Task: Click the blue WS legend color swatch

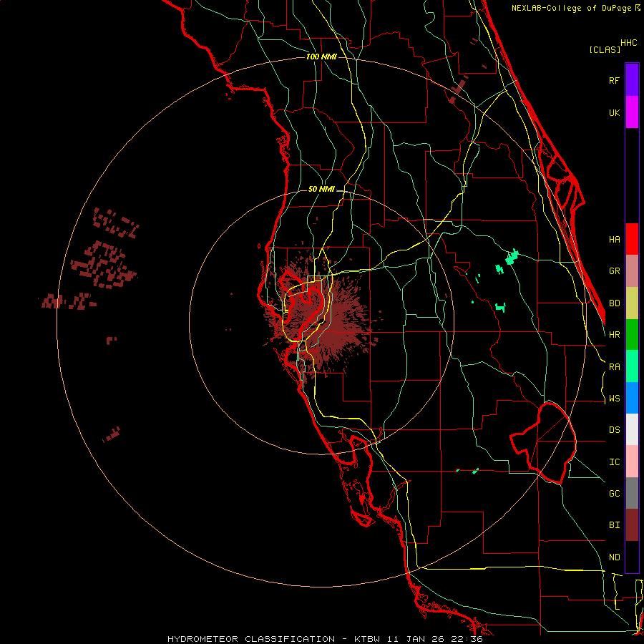Action: pos(632,398)
